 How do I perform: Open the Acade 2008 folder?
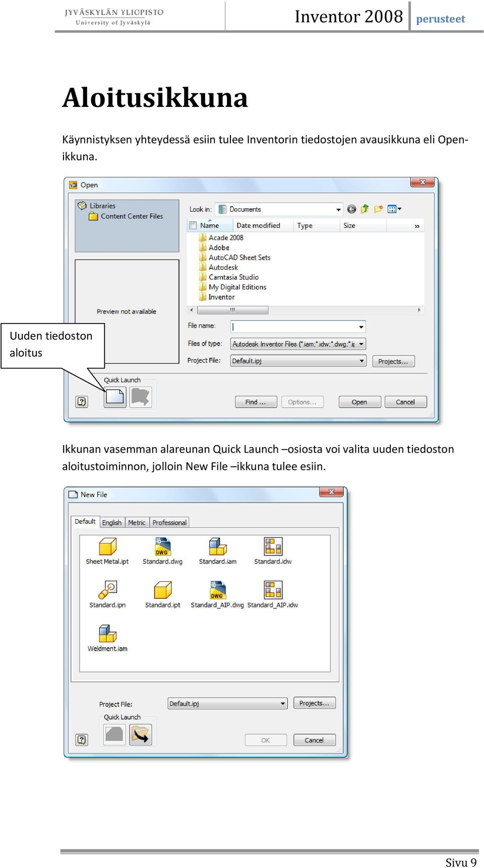click(222, 238)
